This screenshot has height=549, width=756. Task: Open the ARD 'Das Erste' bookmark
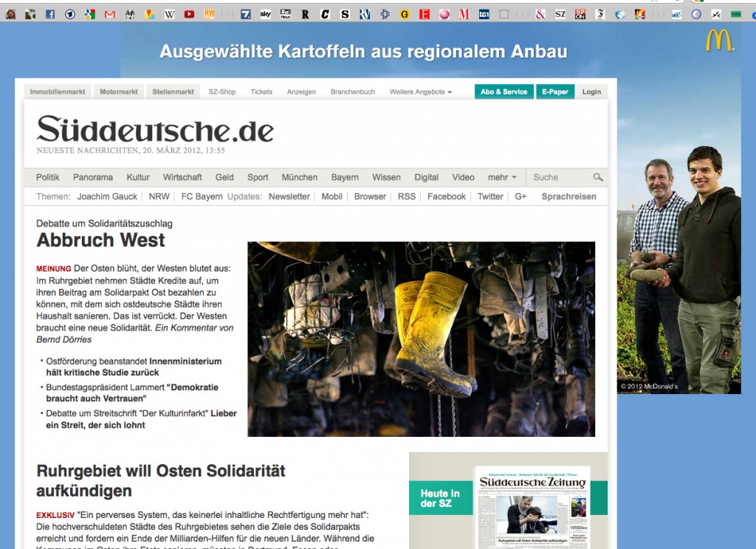click(x=70, y=15)
